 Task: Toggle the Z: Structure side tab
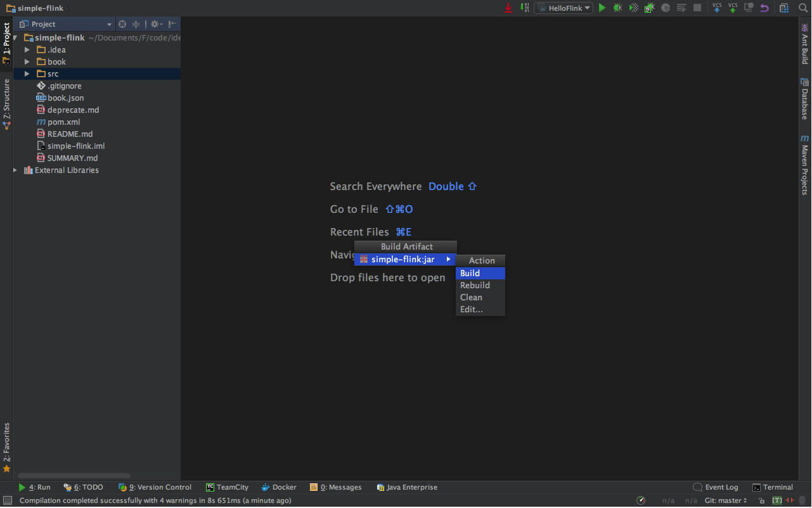click(x=6, y=104)
